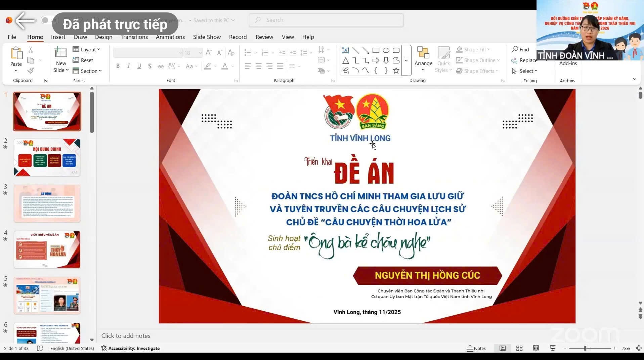Click the zoom slider in status bar

590,348
